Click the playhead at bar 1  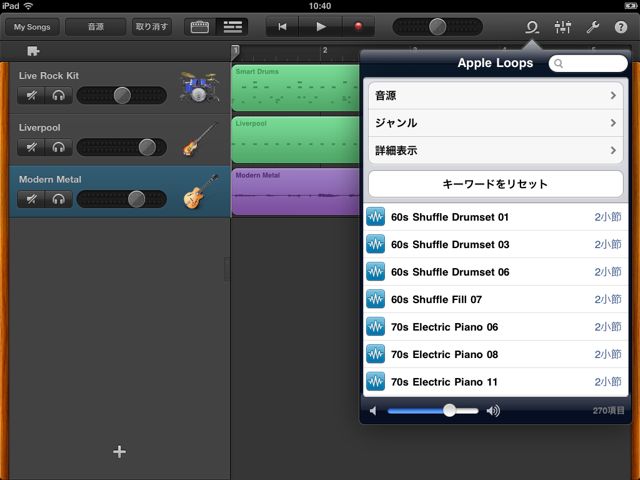(x=235, y=52)
